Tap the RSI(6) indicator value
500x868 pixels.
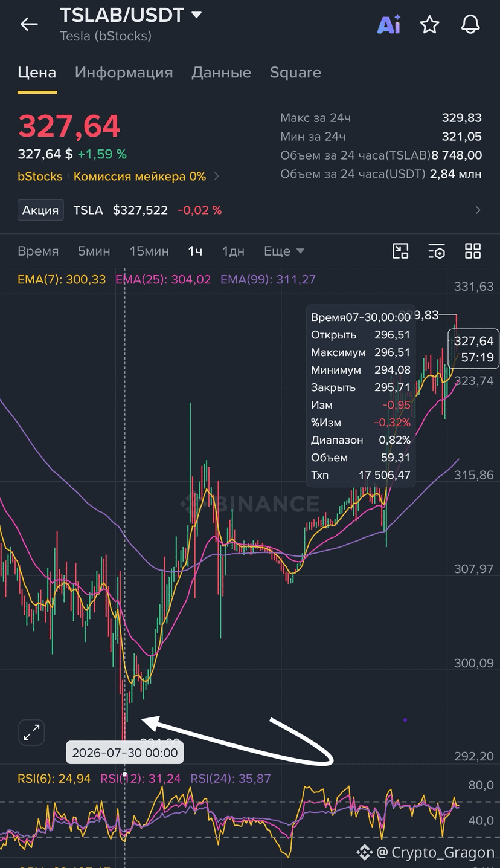tap(54, 779)
